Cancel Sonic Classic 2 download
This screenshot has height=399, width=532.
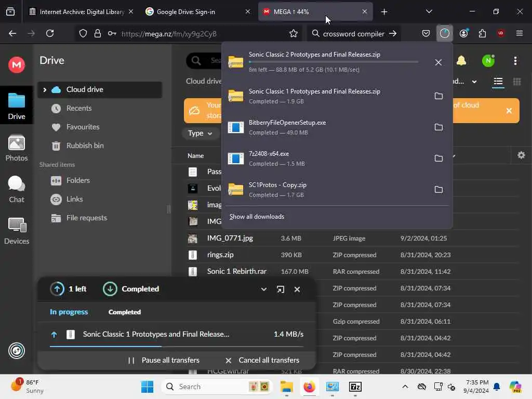pos(438,62)
